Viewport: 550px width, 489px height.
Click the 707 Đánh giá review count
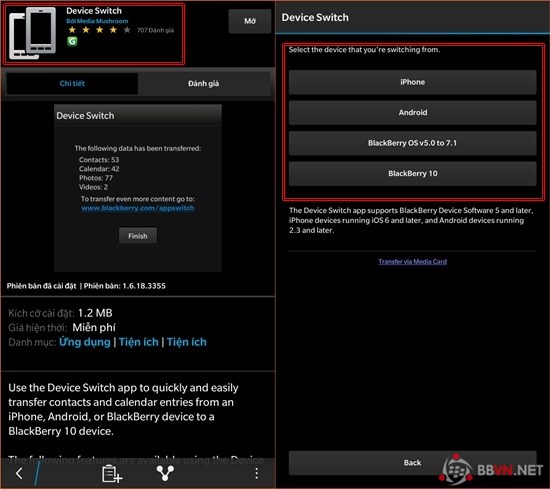pos(155,30)
